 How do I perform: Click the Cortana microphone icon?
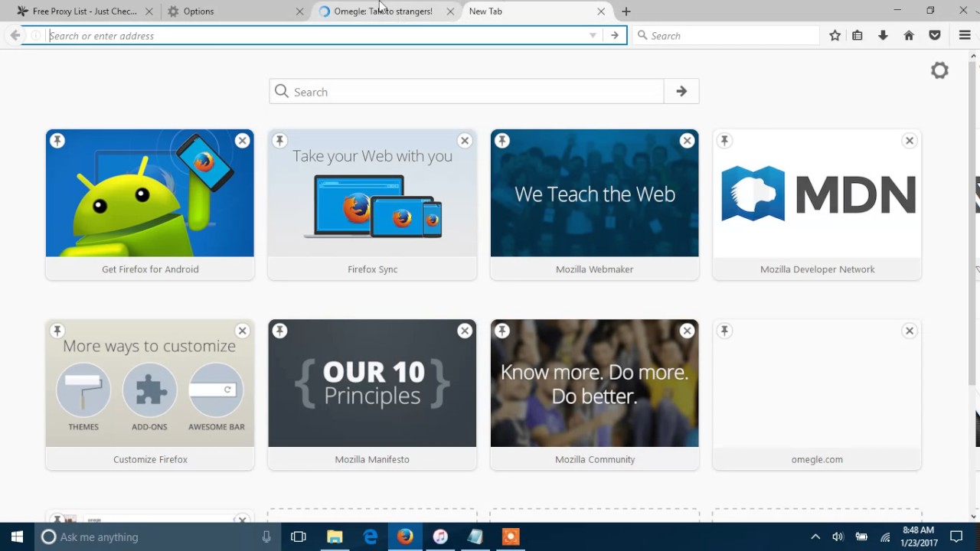(x=266, y=537)
